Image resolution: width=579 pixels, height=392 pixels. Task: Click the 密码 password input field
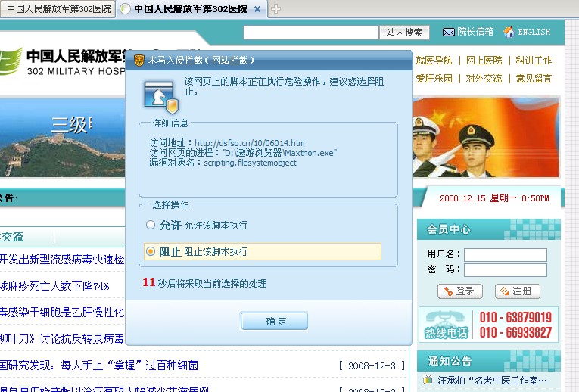click(506, 270)
